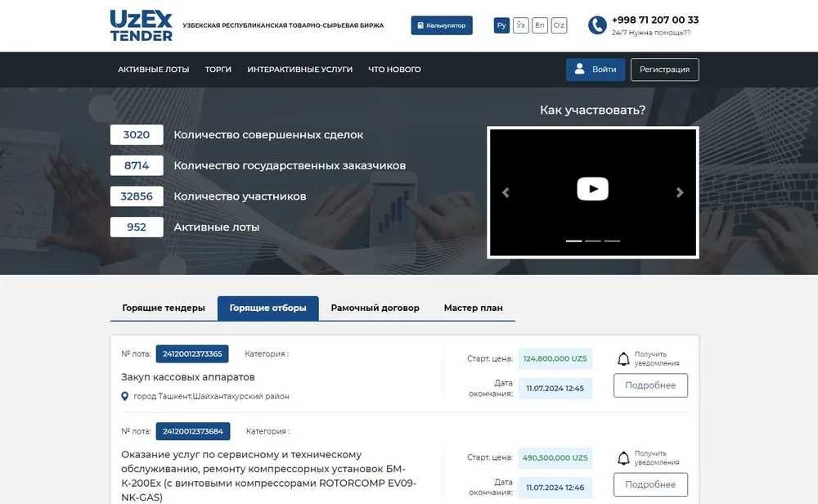Click notification bell for компрессорных установок lot
The width and height of the screenshot is (818, 504).
[x=623, y=458]
